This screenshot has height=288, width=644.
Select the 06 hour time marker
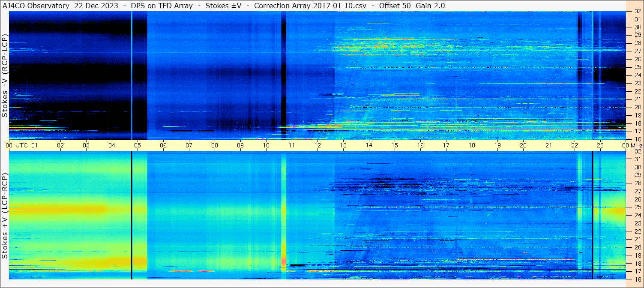163,145
